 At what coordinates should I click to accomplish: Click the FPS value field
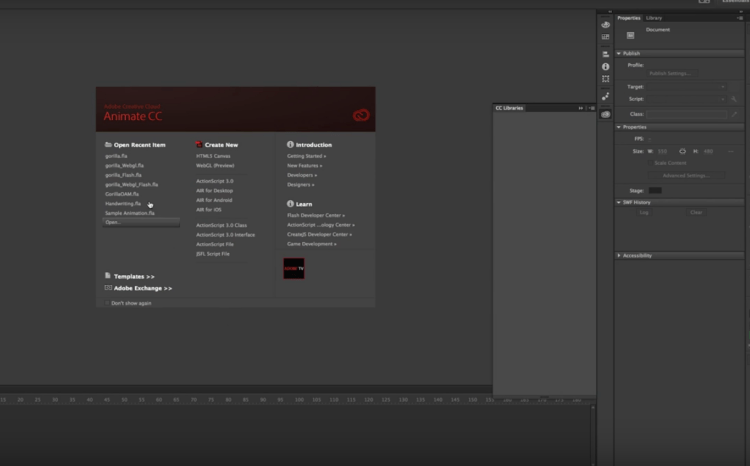[x=650, y=139]
